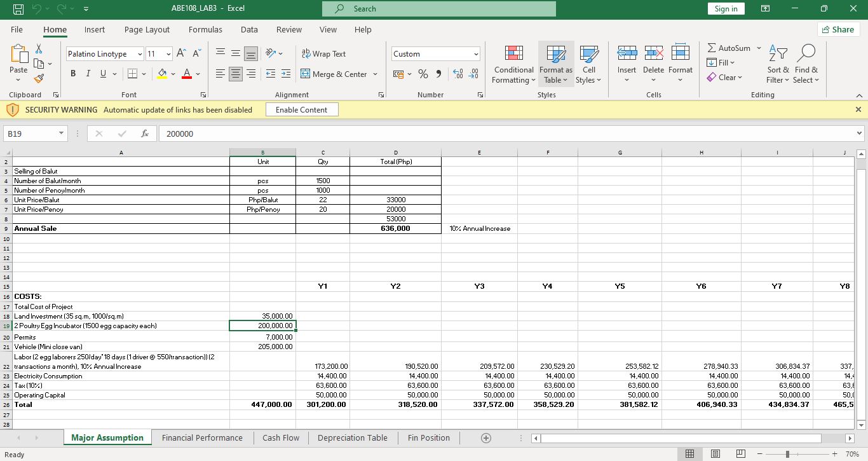Expand the font name dropdown
This screenshot has height=461, width=868.
(x=140, y=54)
